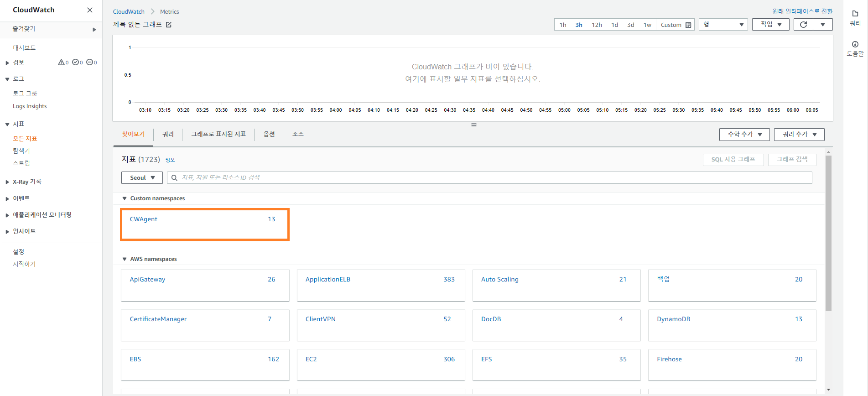Viewport: 868px width, 396px height.
Task: Open the ApplicationELB namespace card
Action: [381, 285]
